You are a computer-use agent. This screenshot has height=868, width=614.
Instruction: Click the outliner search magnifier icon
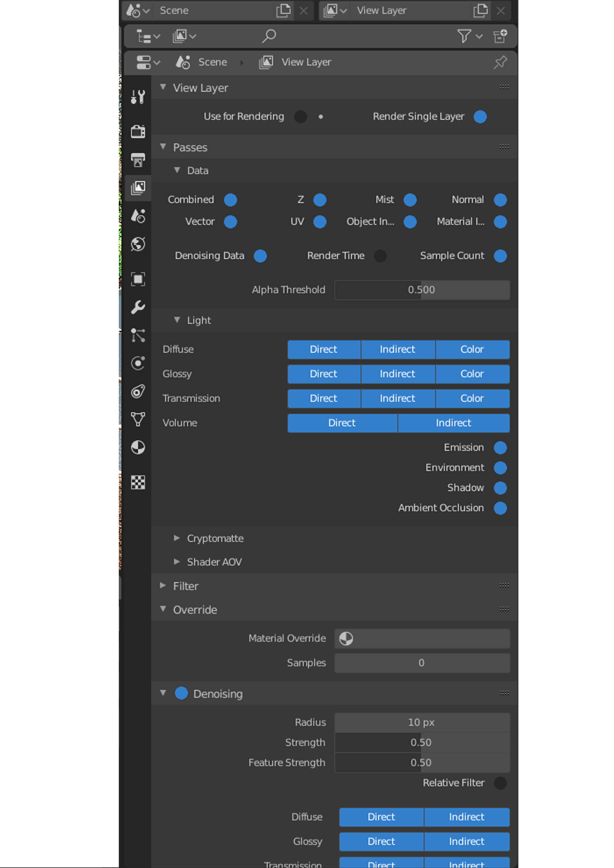(x=269, y=36)
